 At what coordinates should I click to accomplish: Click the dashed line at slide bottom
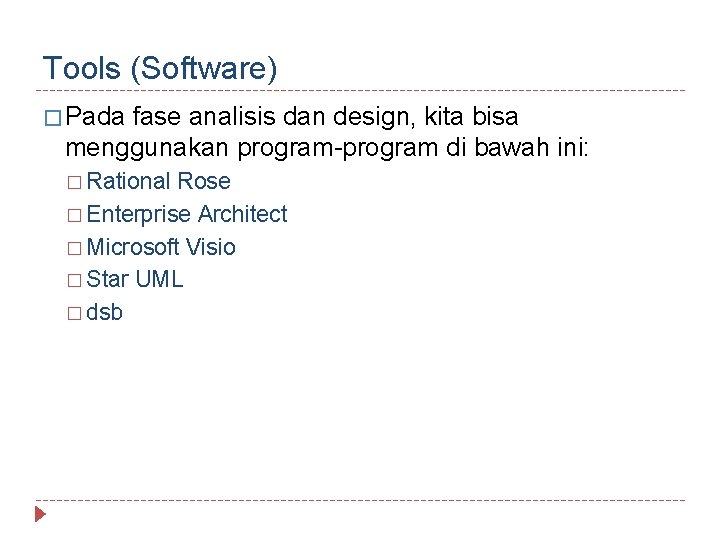click(x=360, y=500)
